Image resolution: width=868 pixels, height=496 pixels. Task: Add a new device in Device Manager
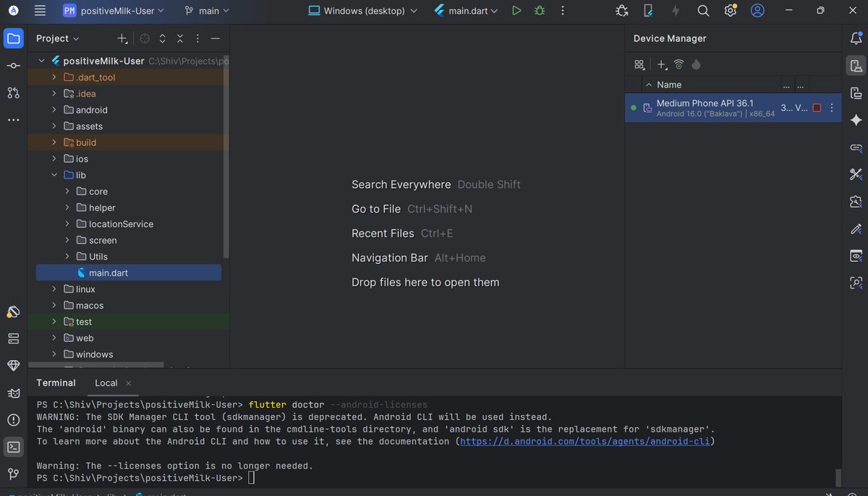click(x=662, y=64)
